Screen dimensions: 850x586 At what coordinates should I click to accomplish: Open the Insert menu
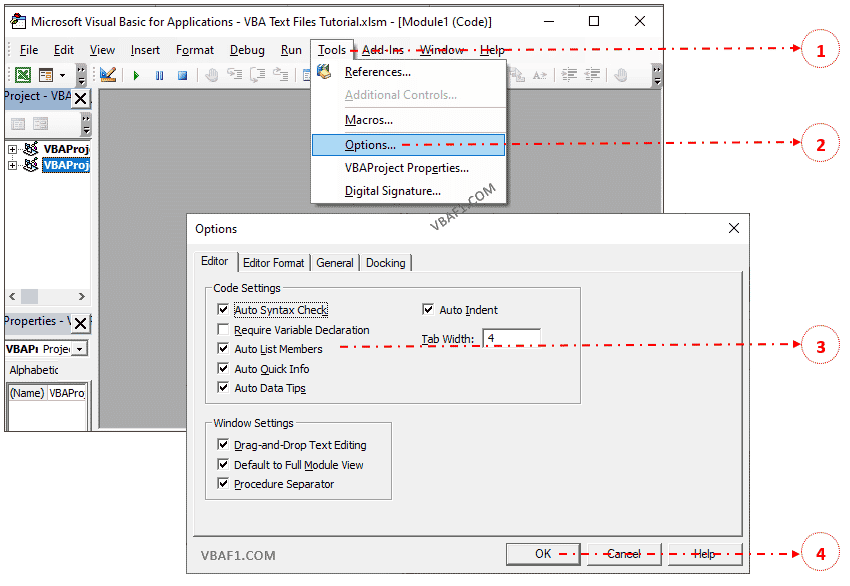coord(145,50)
